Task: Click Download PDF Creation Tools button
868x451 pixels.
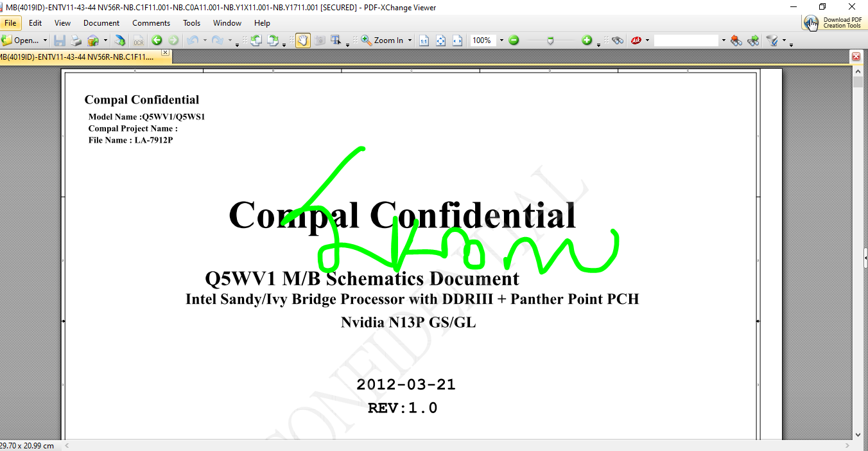Action: [833, 22]
